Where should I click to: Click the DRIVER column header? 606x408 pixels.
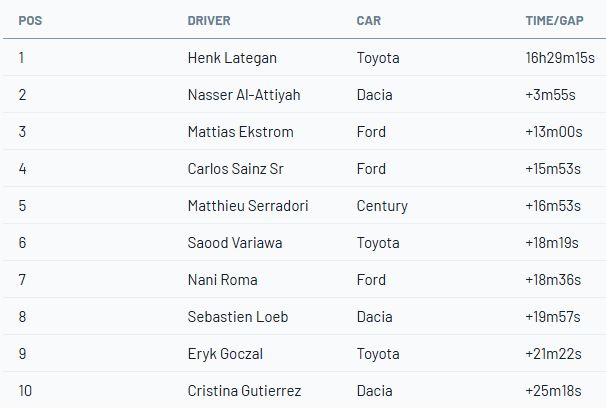coord(207,20)
